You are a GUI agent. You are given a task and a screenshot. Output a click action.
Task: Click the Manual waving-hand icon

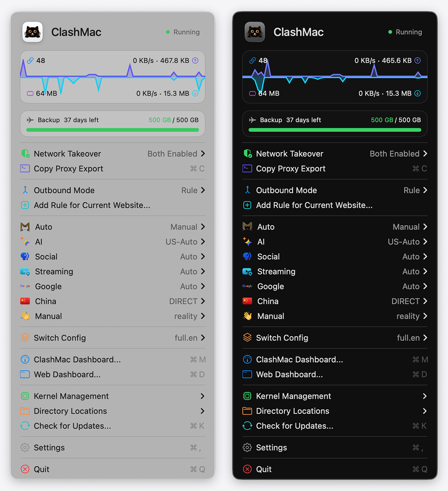tap(25, 316)
